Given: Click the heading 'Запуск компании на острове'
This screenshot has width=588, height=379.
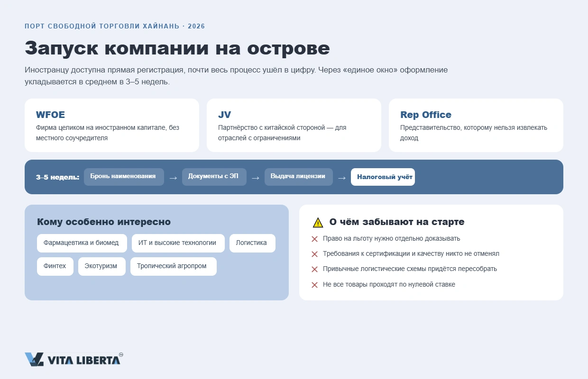Looking at the screenshot, I should coord(177,48).
